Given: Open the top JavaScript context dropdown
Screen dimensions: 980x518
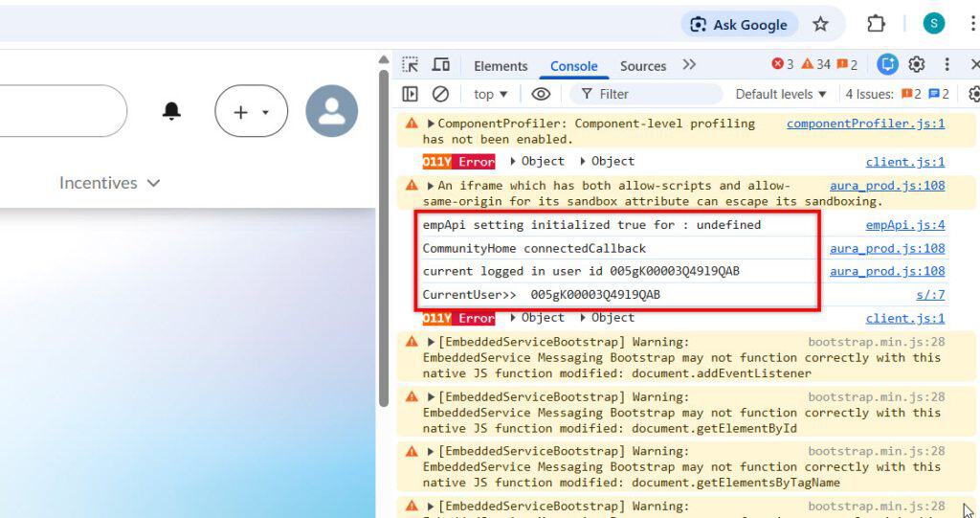Looking at the screenshot, I should 491,94.
